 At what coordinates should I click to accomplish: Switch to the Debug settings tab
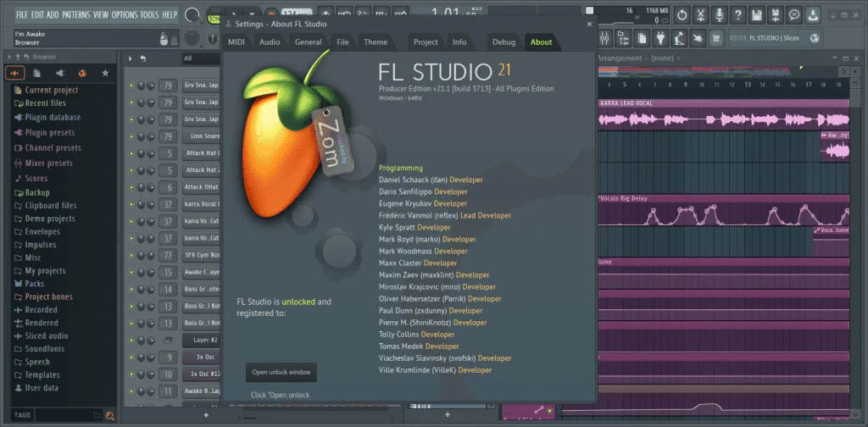504,42
